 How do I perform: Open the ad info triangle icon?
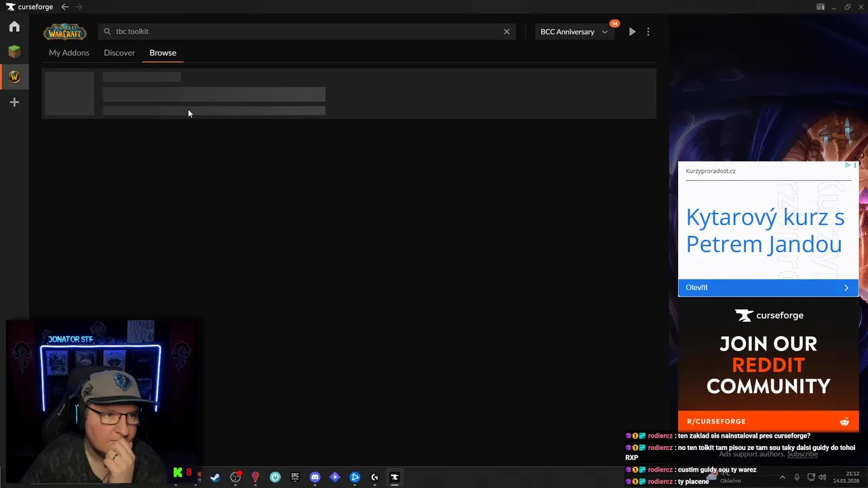click(848, 165)
